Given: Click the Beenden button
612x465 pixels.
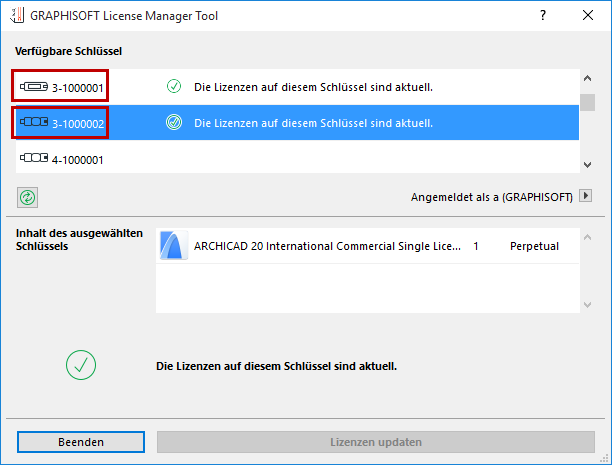Looking at the screenshot, I should [81, 442].
